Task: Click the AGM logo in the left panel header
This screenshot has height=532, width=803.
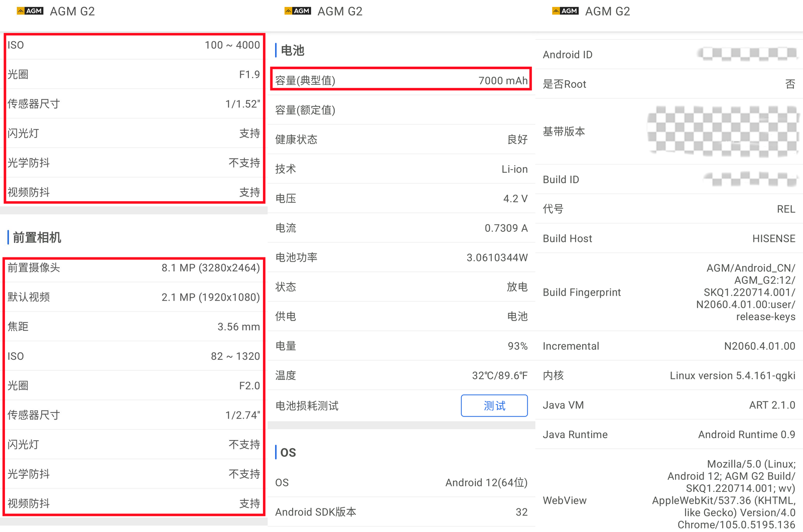Action: [x=30, y=11]
